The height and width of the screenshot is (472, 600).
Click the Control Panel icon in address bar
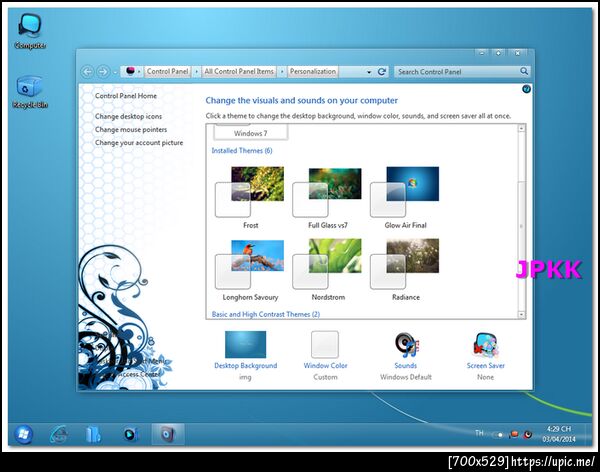tap(130, 71)
